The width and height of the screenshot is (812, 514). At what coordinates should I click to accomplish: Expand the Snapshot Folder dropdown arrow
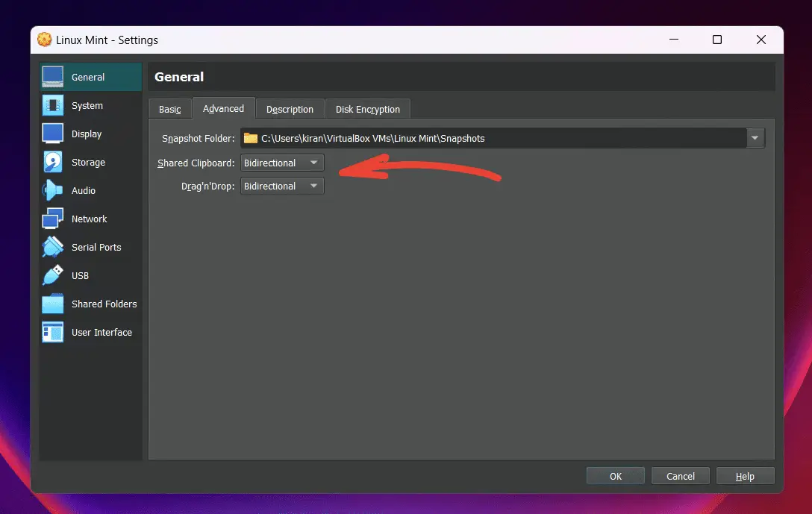755,138
